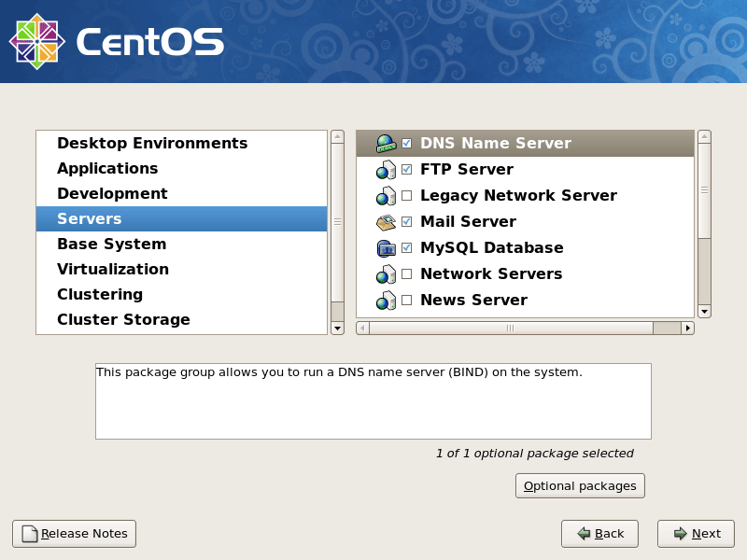Viewport: 747px width, 560px height.
Task: Uncheck the MySQL Database checkbox
Action: coord(407,248)
